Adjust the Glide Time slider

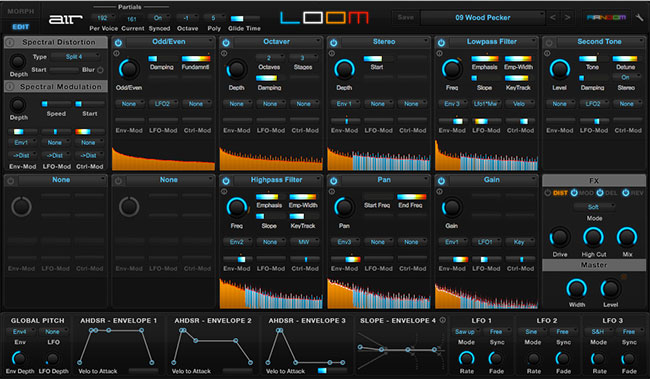(245, 19)
